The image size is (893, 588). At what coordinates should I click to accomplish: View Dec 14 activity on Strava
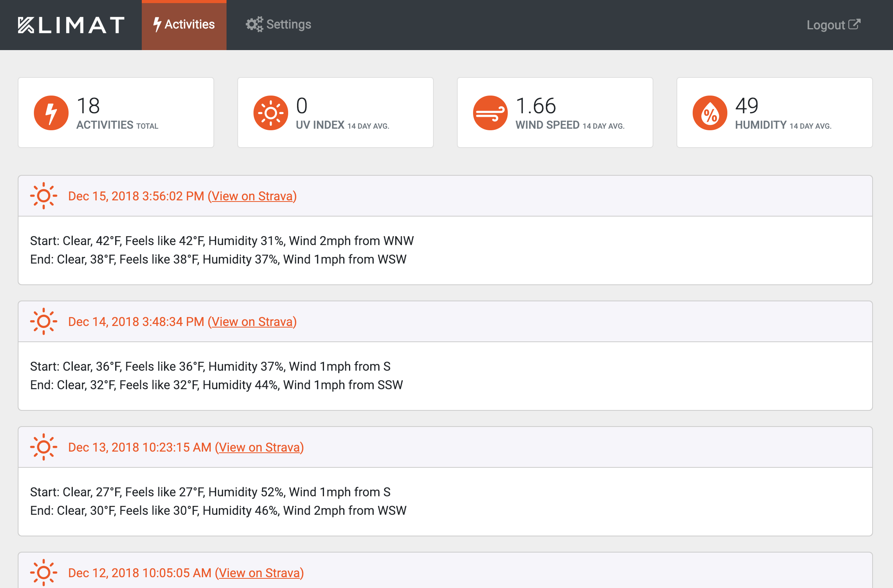253,322
